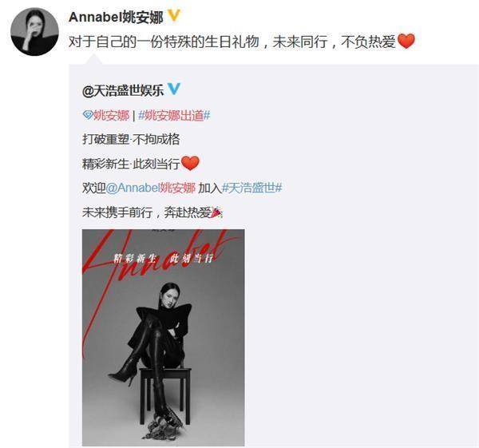Click the line 打破重塑·不拘成格
The width and height of the screenshot is (479, 448).
coord(131,139)
